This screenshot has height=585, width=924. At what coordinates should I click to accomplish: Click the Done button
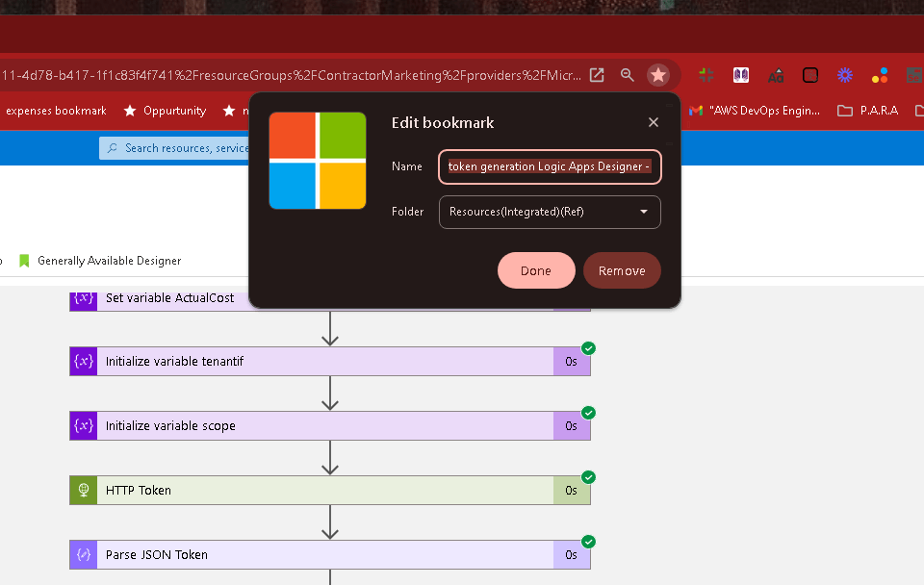[x=536, y=270]
